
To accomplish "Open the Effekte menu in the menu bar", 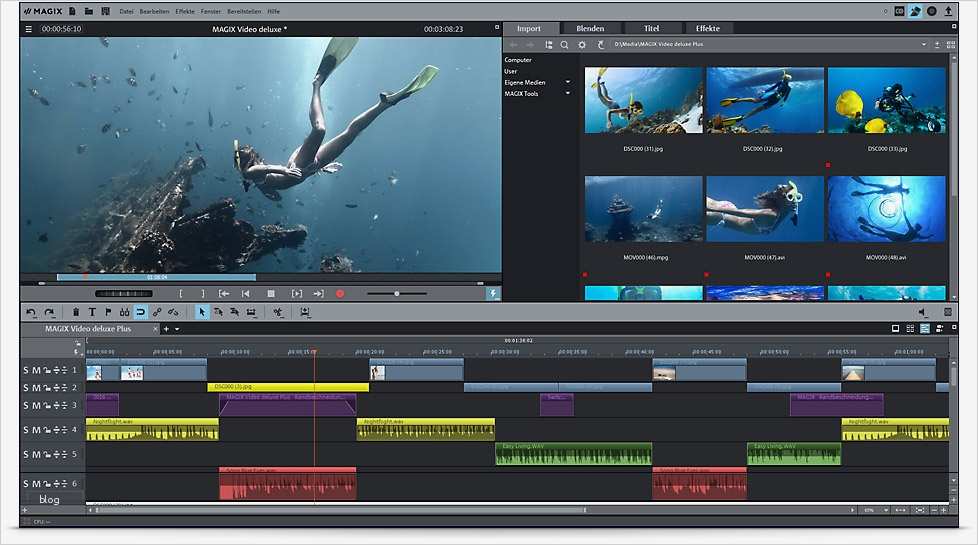I will point(185,11).
